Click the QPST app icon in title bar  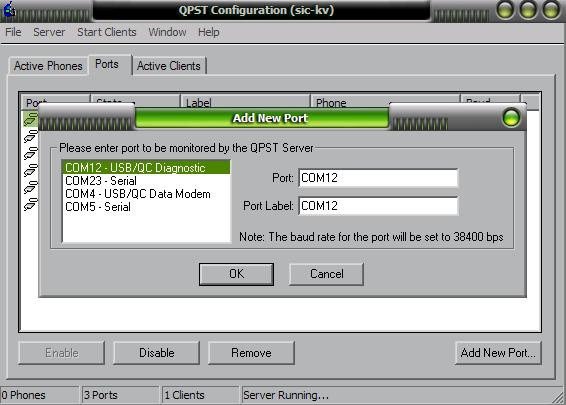[x=9, y=9]
